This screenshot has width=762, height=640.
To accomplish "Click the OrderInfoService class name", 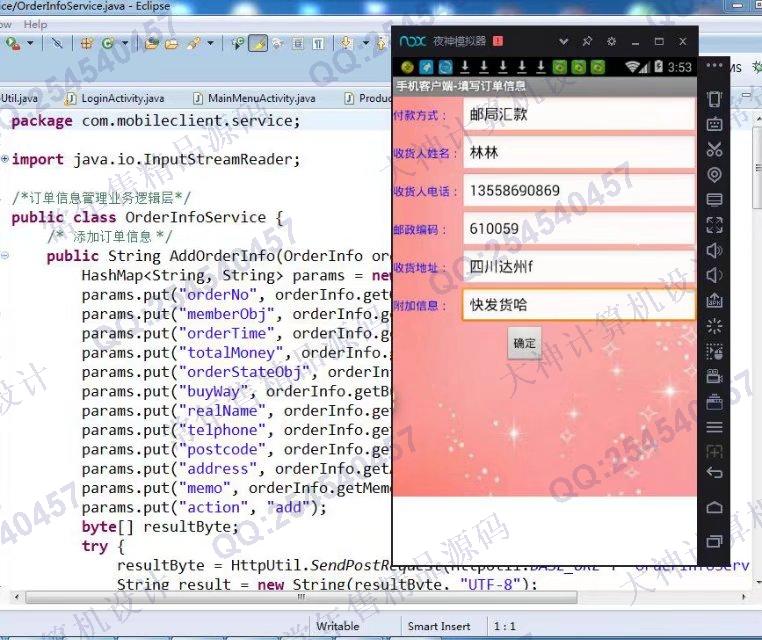I will pyautogui.click(x=195, y=217).
